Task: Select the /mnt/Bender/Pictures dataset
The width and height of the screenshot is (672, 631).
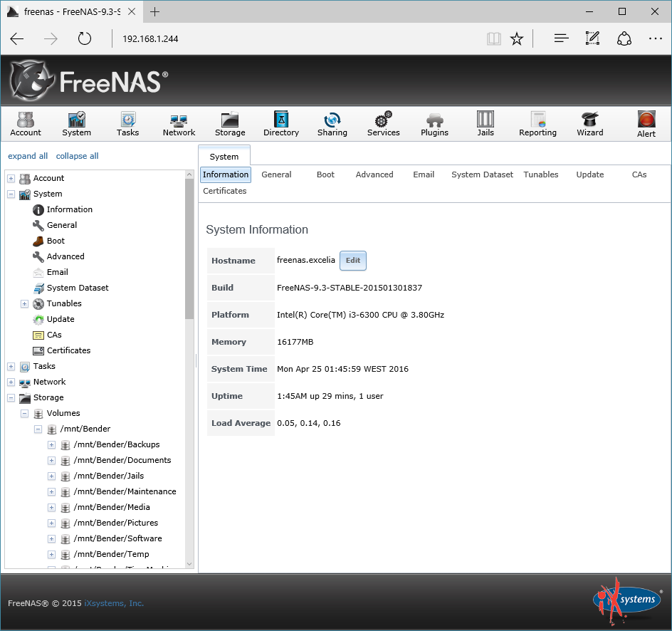Action: [x=116, y=523]
